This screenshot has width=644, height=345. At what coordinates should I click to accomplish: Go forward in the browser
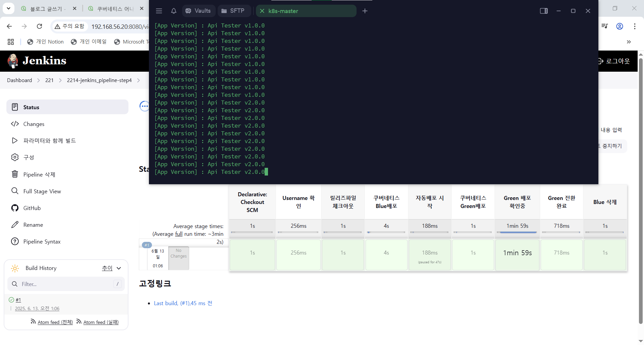click(x=24, y=26)
